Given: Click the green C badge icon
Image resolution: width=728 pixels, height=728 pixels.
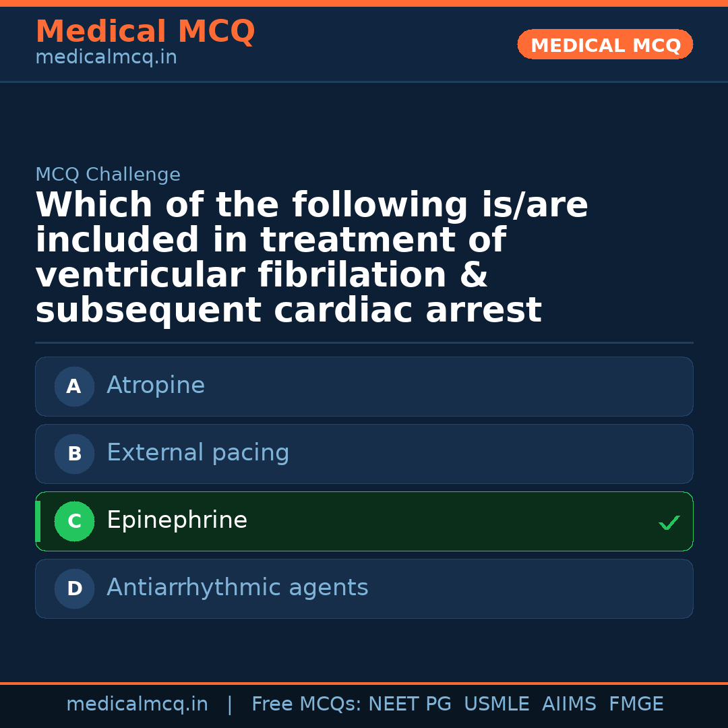Looking at the screenshot, I should click(74, 521).
